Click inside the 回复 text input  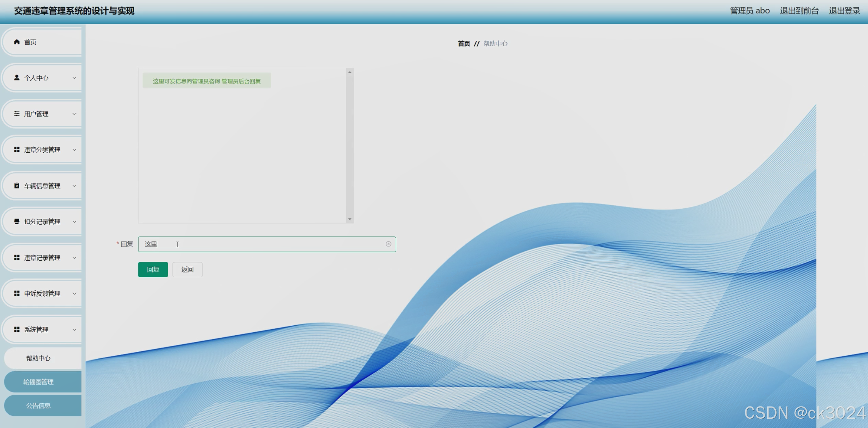(265, 244)
